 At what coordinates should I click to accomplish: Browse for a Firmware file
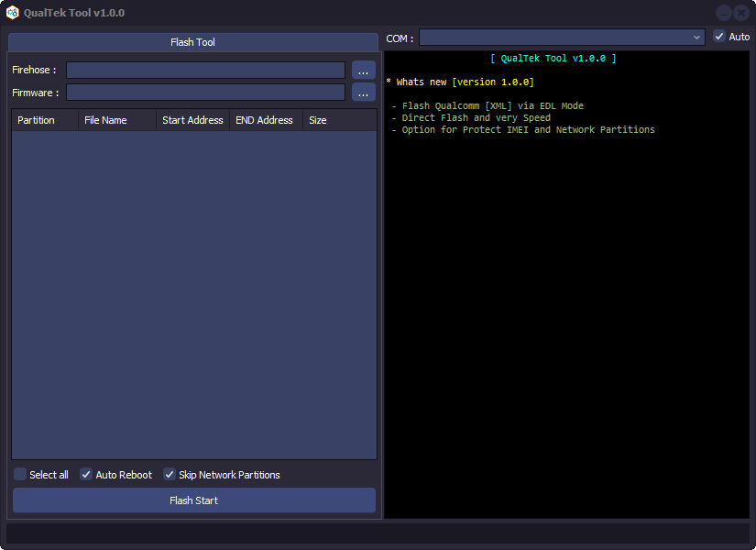(x=364, y=93)
